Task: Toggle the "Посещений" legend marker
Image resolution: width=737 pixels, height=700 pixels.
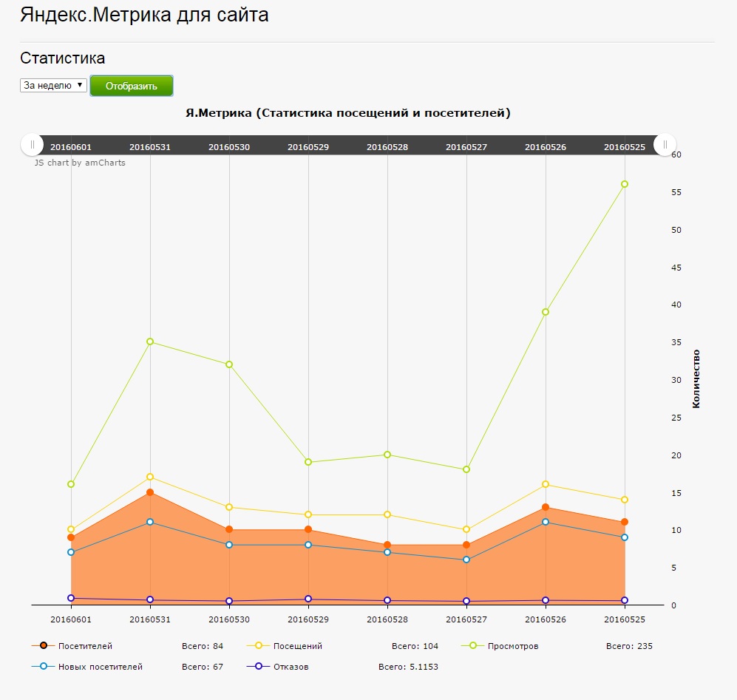Action: [x=258, y=646]
